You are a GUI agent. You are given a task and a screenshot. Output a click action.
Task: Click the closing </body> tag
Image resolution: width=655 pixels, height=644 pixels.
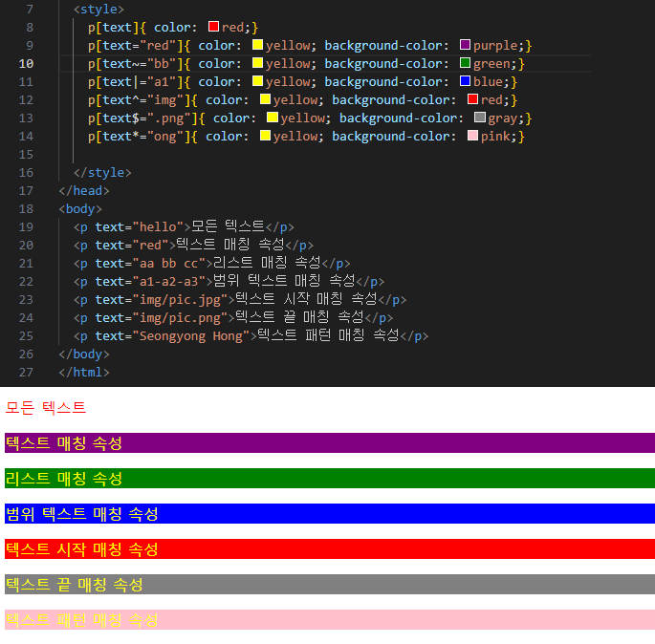[x=84, y=354]
